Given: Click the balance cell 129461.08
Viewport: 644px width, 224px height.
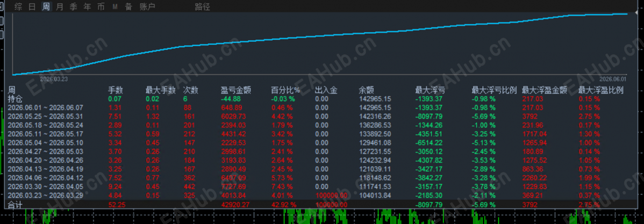Looking at the screenshot, I should 375,143.
